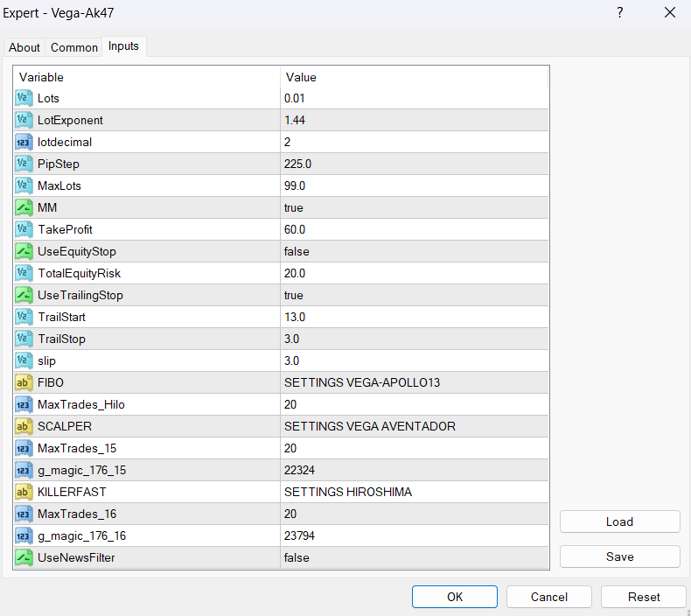Click the Reset button
Screen dimensions: 691x616
point(644,597)
